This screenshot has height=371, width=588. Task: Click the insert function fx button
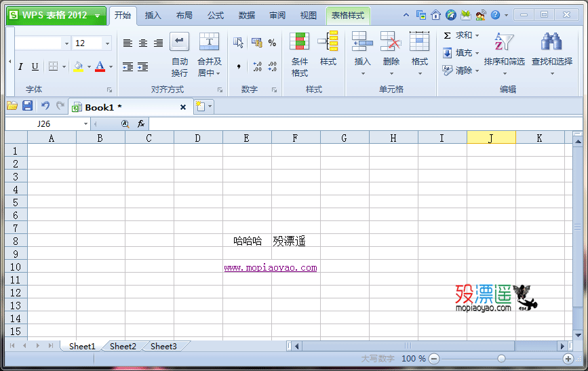click(x=141, y=124)
